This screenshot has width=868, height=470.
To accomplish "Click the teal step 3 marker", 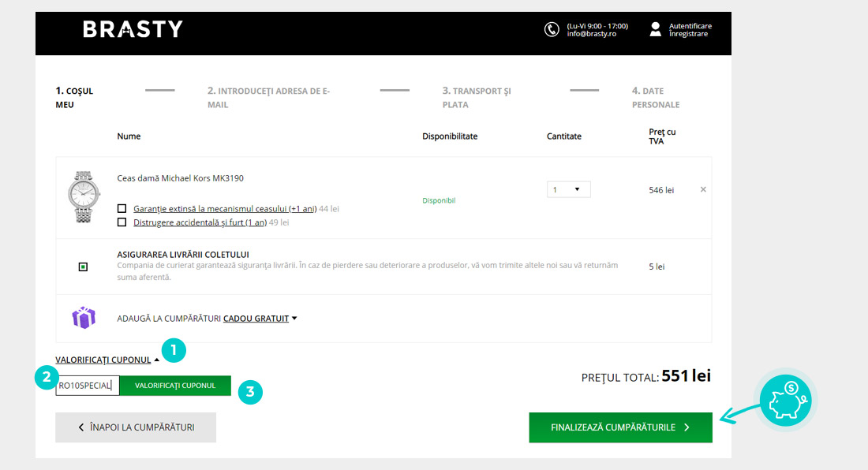I will click(250, 392).
